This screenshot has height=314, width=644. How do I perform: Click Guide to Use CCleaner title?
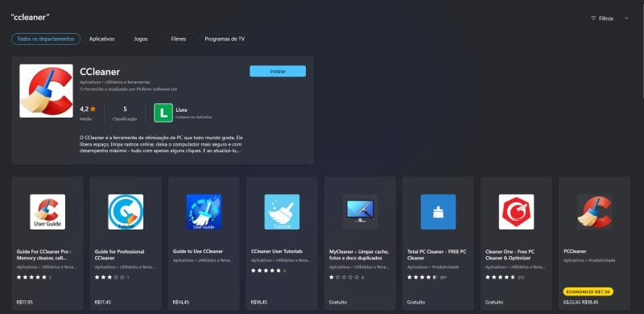tap(198, 251)
